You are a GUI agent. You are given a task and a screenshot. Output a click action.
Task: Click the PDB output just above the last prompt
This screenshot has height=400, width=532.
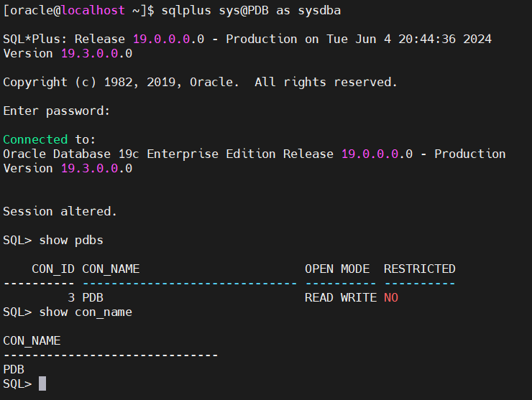pos(14,369)
